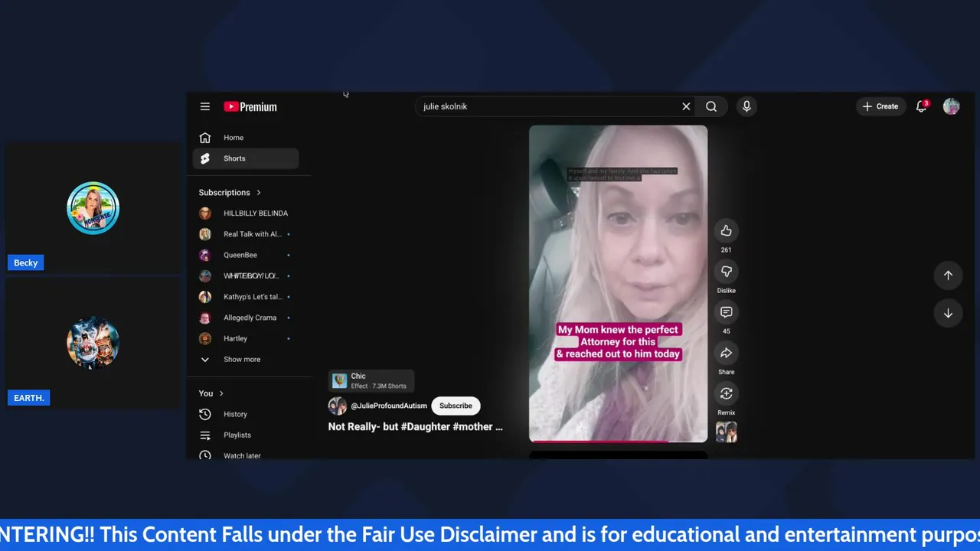Go to next short with down arrow
The image size is (980, 551).
click(x=948, y=313)
